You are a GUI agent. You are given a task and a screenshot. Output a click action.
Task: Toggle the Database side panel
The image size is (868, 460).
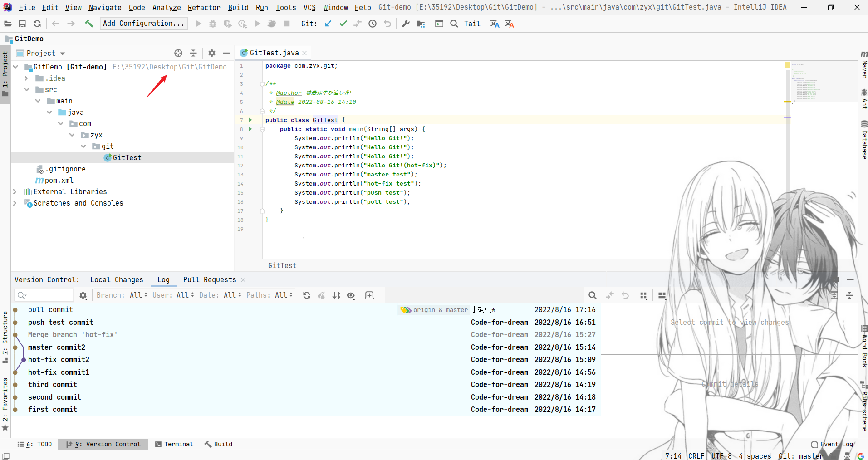[x=864, y=140]
